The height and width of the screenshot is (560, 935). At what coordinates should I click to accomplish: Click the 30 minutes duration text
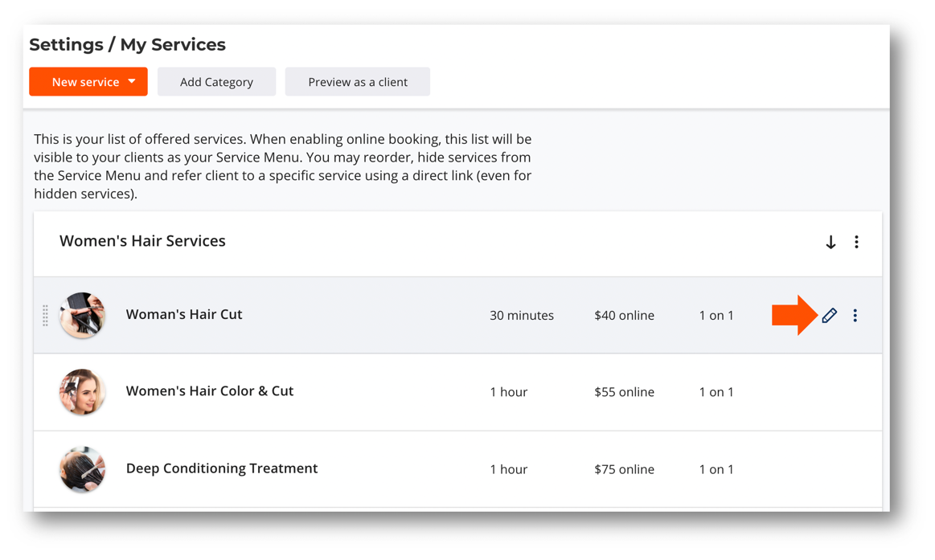coord(521,316)
